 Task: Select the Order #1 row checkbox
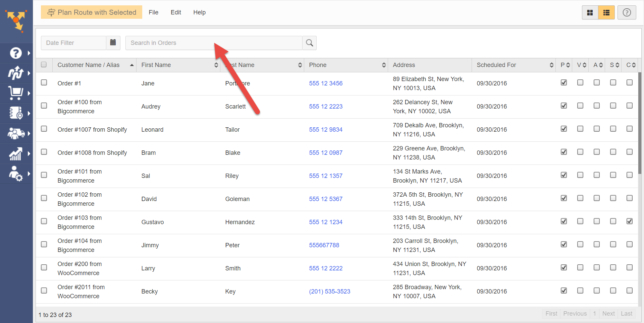[x=44, y=82]
